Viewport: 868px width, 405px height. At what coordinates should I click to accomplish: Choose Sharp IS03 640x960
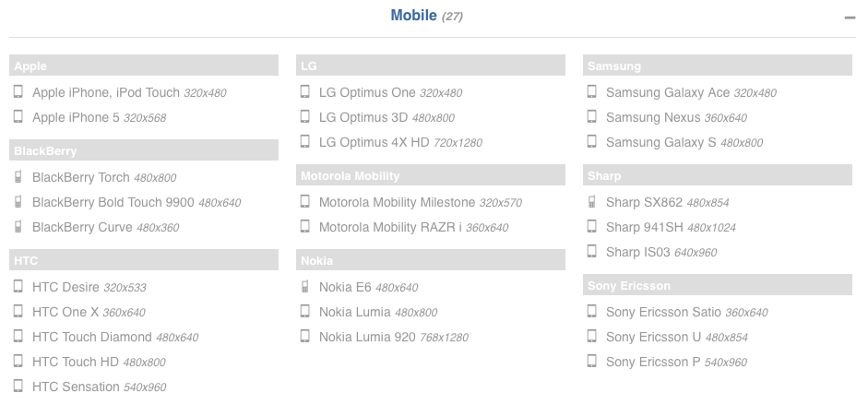click(x=661, y=252)
